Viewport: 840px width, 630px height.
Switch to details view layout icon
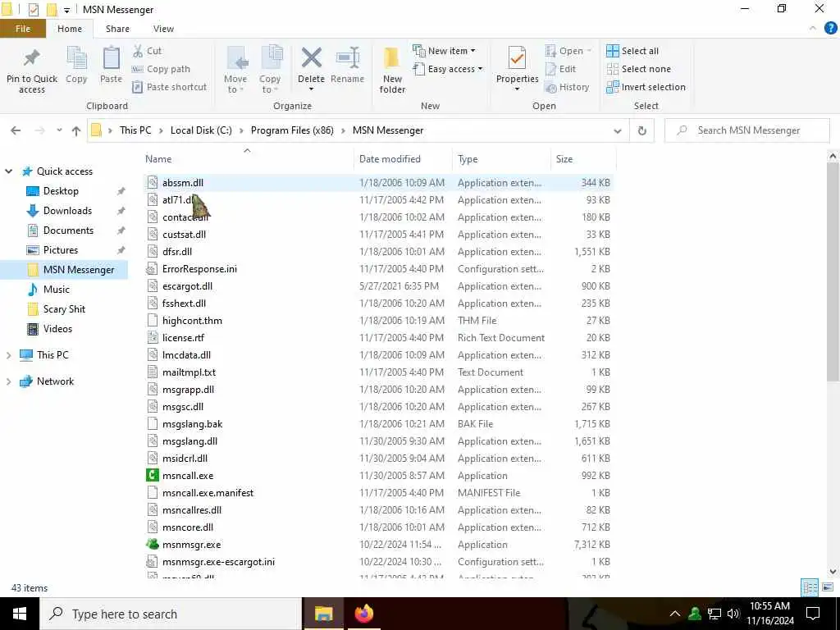tap(810, 587)
